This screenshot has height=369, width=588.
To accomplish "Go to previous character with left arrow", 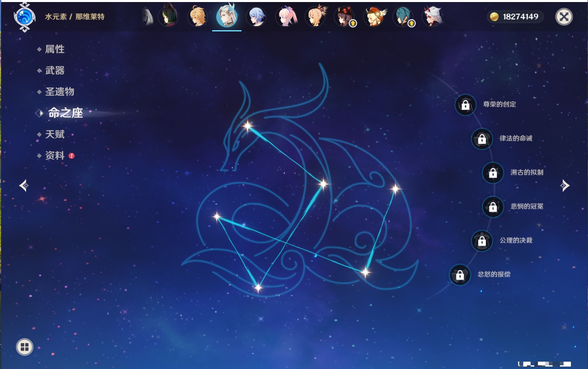I will pyautogui.click(x=24, y=186).
